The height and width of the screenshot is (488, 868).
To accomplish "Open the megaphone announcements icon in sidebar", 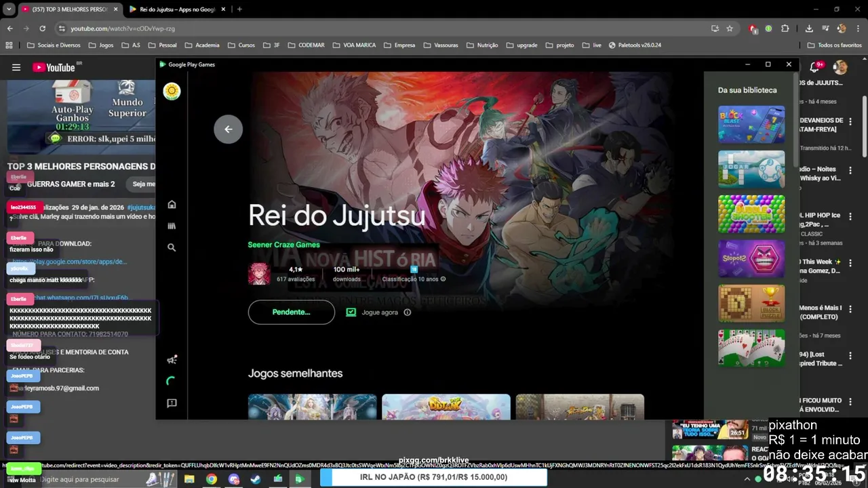I will click(172, 359).
